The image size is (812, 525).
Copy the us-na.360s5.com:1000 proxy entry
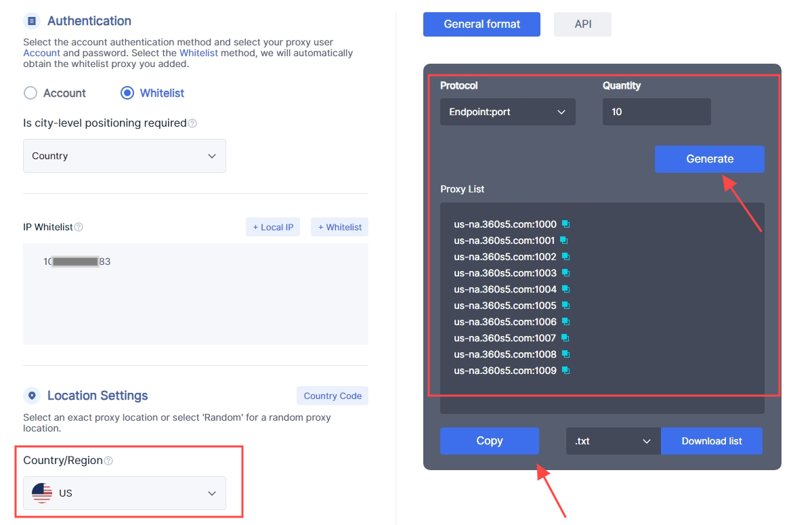(566, 224)
